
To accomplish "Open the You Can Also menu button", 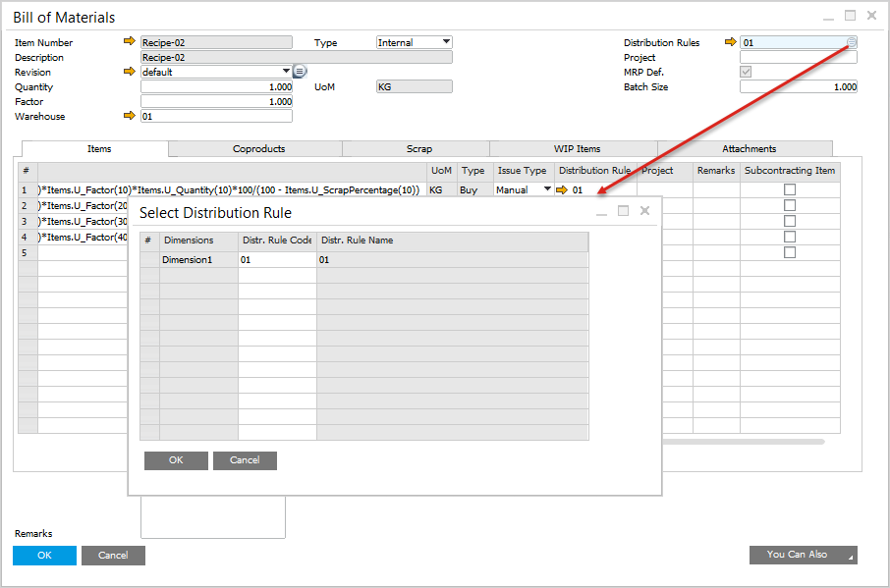I will [x=803, y=555].
